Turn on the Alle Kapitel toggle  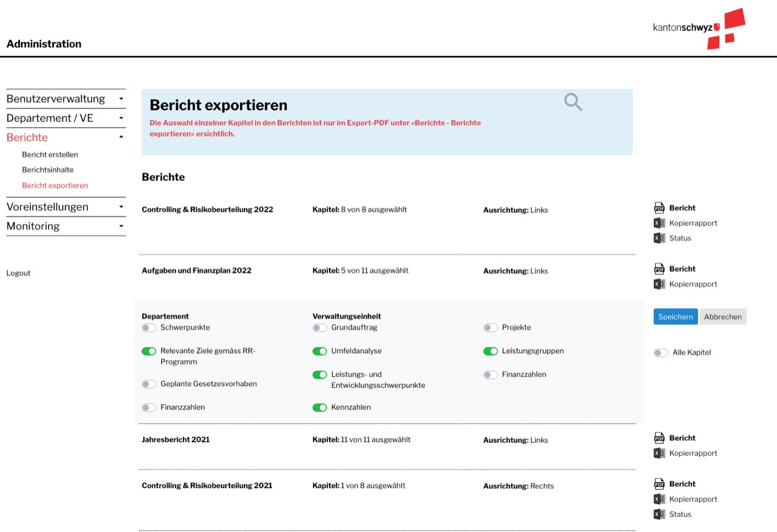point(660,352)
